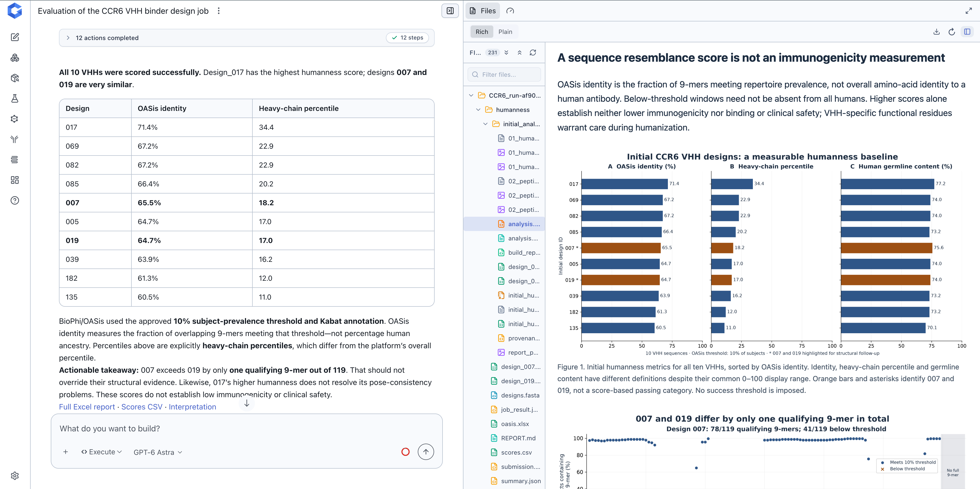
Task: Jump to latest message arrow
Action: pyautogui.click(x=247, y=403)
